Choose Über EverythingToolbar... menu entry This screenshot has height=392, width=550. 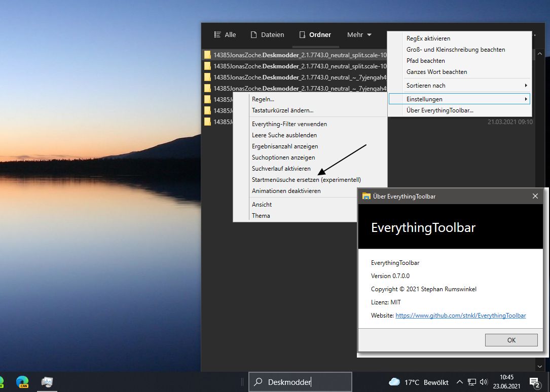(x=459, y=110)
